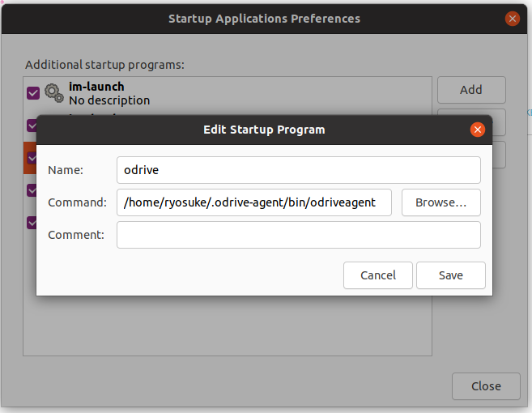Close the Edit Startup Program dialog

(x=478, y=130)
